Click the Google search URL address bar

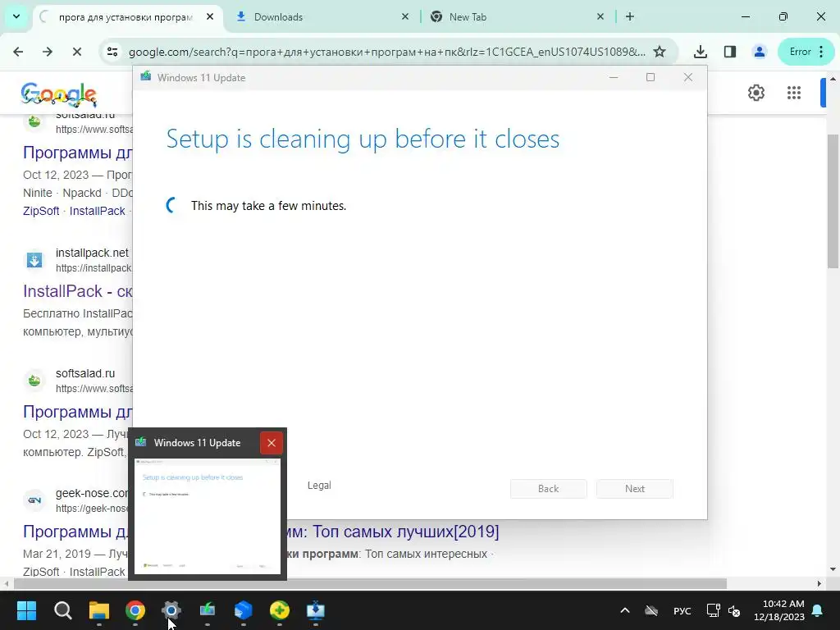click(x=387, y=52)
